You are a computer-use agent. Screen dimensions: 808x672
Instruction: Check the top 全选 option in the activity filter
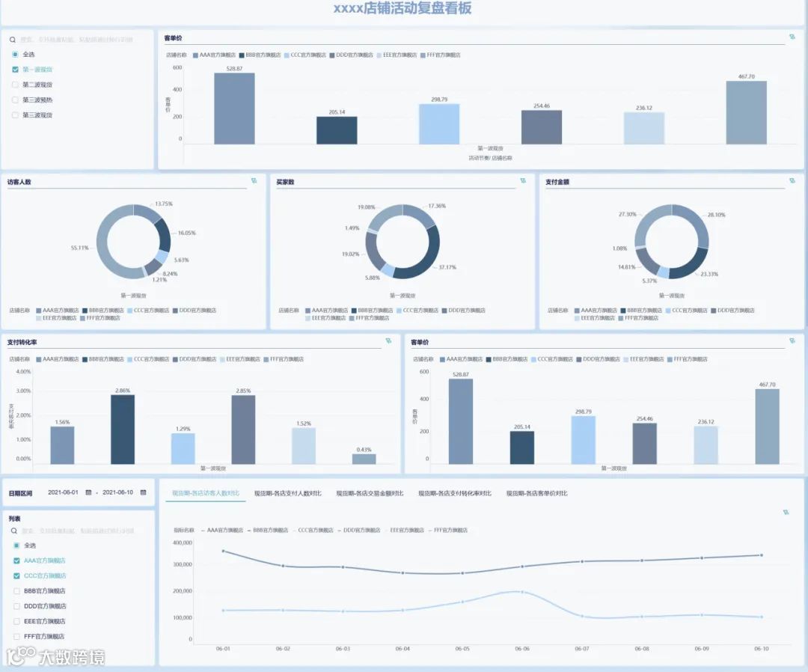pos(16,54)
